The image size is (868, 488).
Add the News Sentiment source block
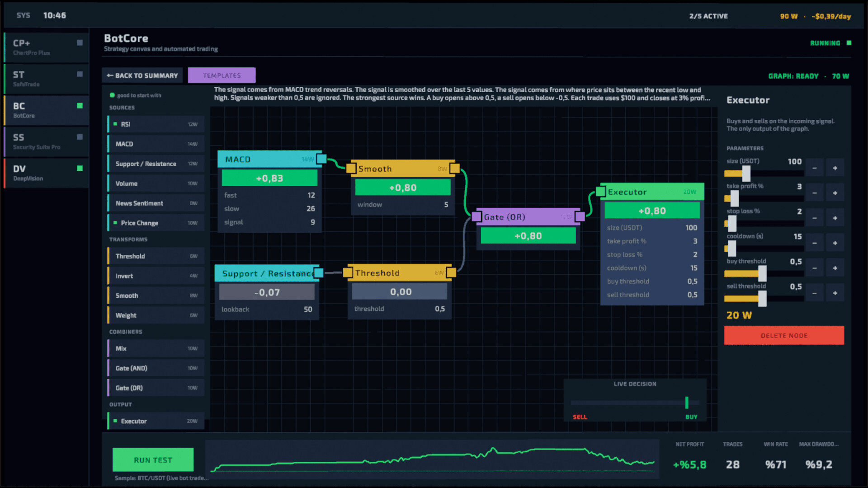coord(156,203)
